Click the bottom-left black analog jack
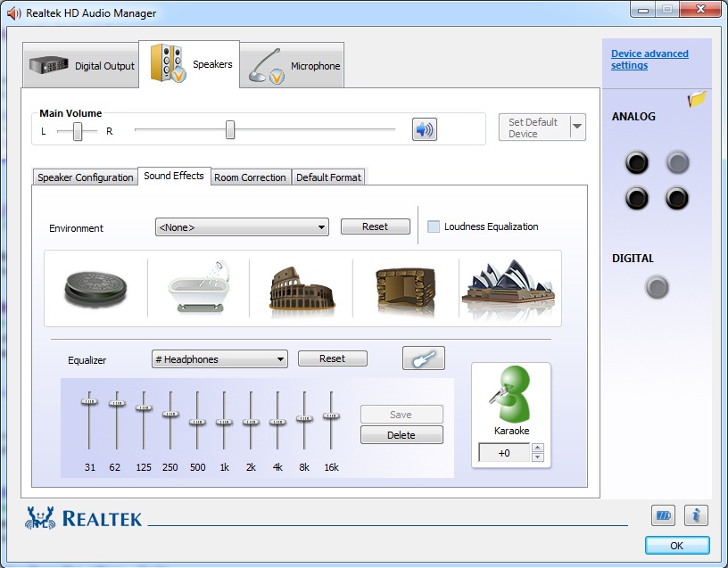Viewport: 728px width, 568px height. 636,198
